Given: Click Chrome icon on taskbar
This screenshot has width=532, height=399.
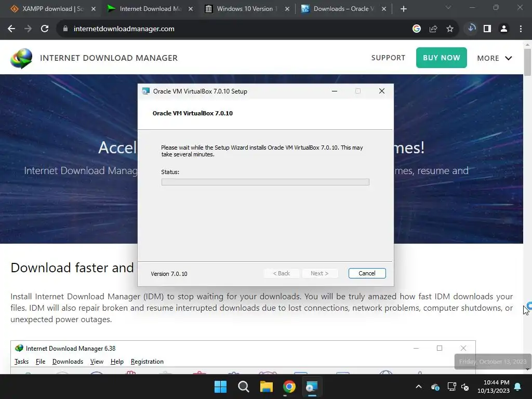Looking at the screenshot, I should [x=289, y=387].
